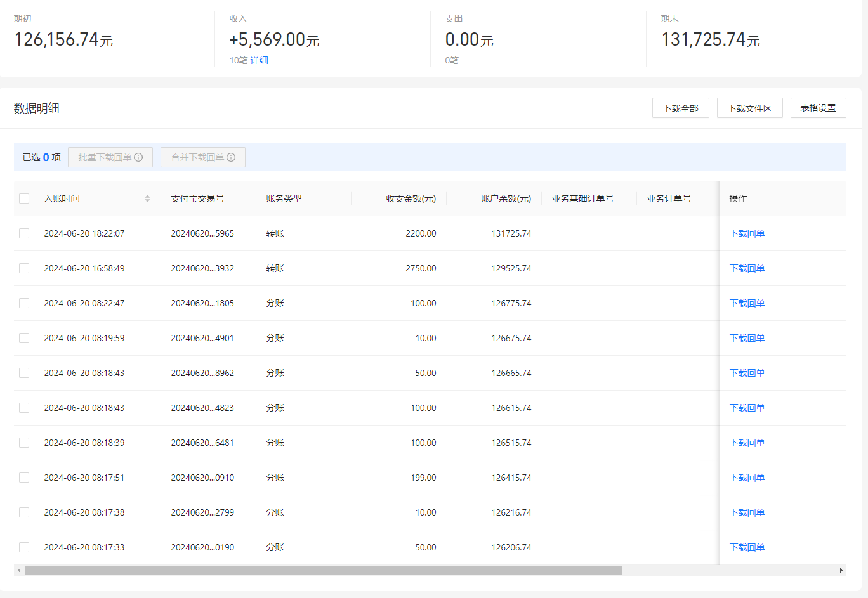Click the income total +5,569.00元
868x598 pixels.
(274, 39)
